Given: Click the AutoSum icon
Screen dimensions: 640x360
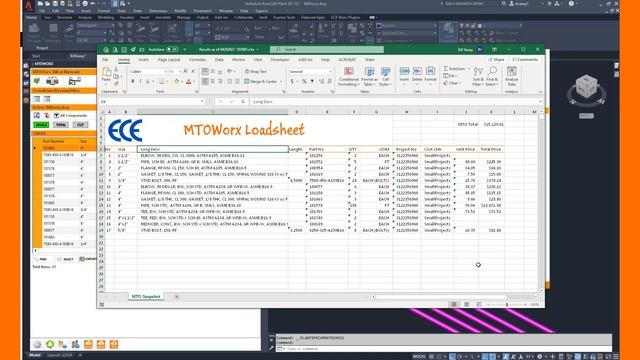Looking at the screenshot, I should point(446,69).
